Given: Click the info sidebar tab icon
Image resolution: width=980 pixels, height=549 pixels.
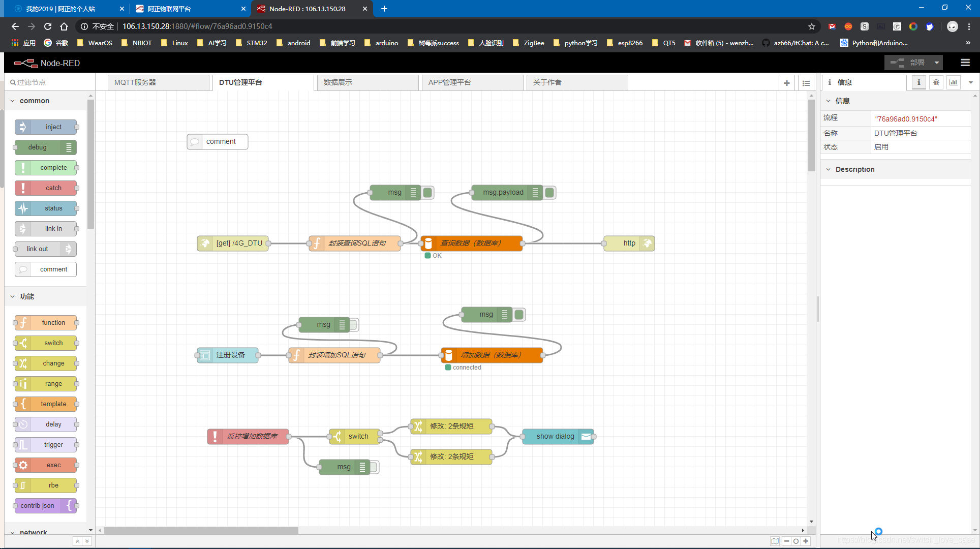Looking at the screenshot, I should (x=918, y=82).
